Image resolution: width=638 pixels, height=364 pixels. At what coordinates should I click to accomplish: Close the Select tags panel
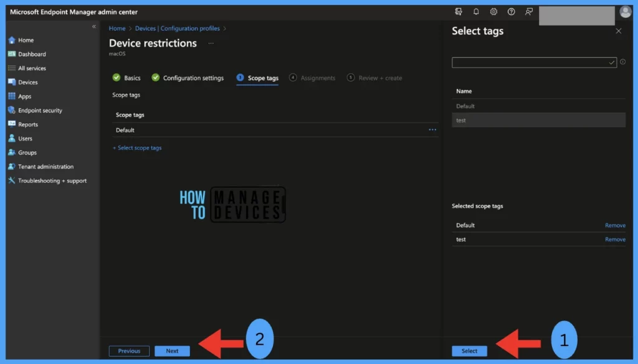point(619,31)
